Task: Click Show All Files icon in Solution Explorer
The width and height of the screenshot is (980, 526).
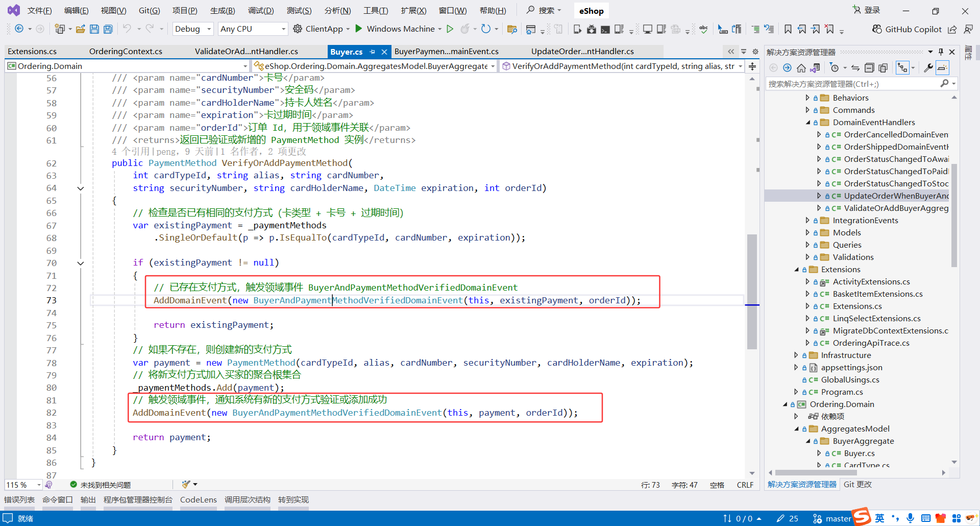Action: tap(883, 68)
